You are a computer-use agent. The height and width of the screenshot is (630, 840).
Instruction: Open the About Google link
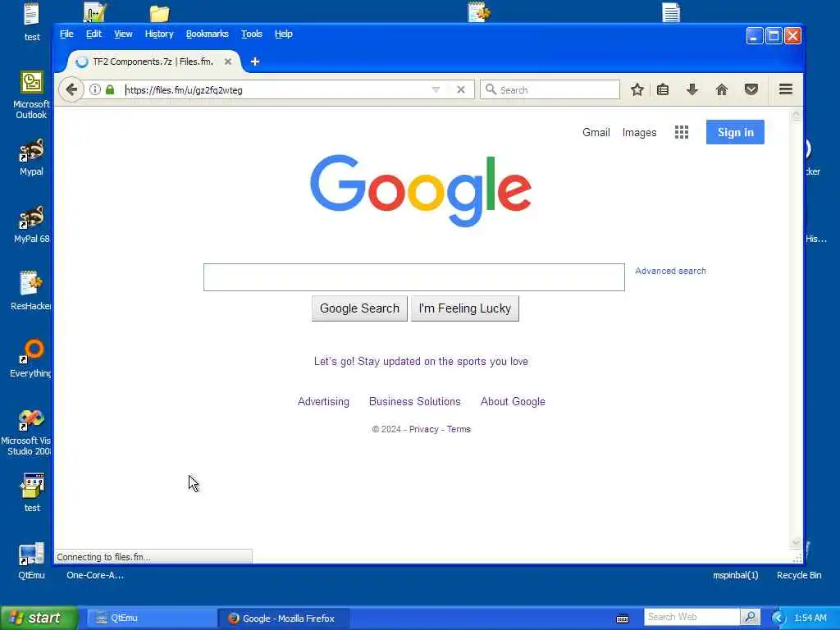[x=513, y=402]
